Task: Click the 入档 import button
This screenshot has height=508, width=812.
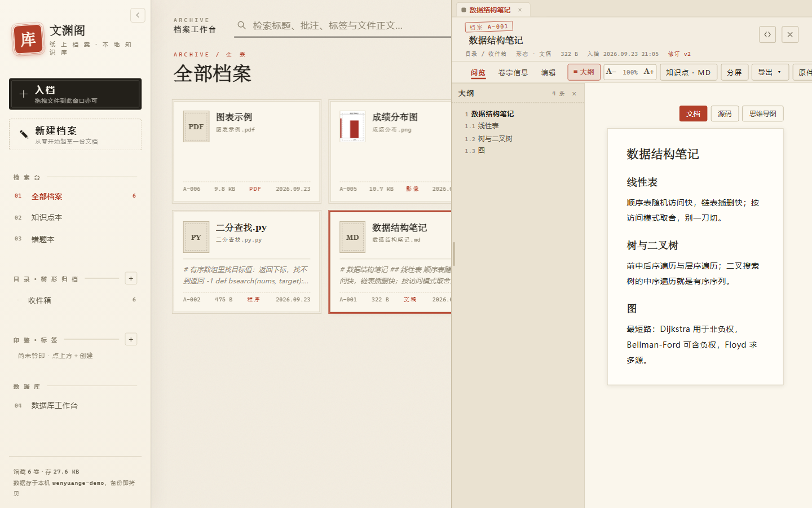Action: (76, 94)
